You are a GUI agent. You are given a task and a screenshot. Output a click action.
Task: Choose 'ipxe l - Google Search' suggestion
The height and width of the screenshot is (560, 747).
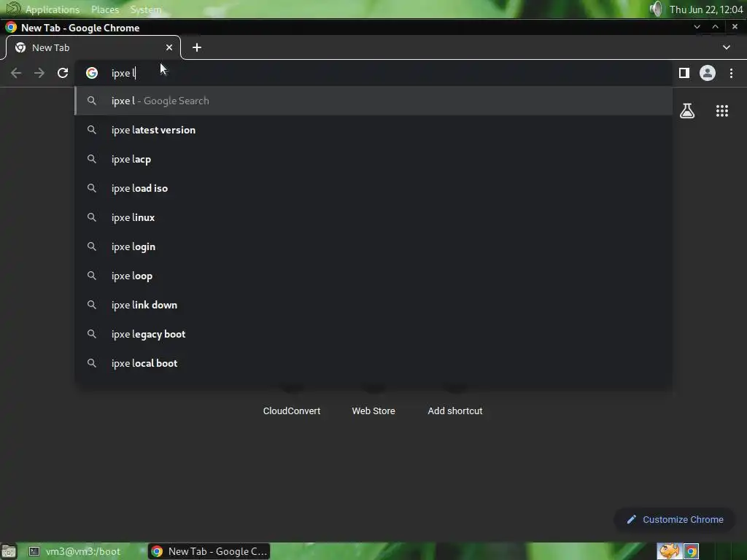373,101
